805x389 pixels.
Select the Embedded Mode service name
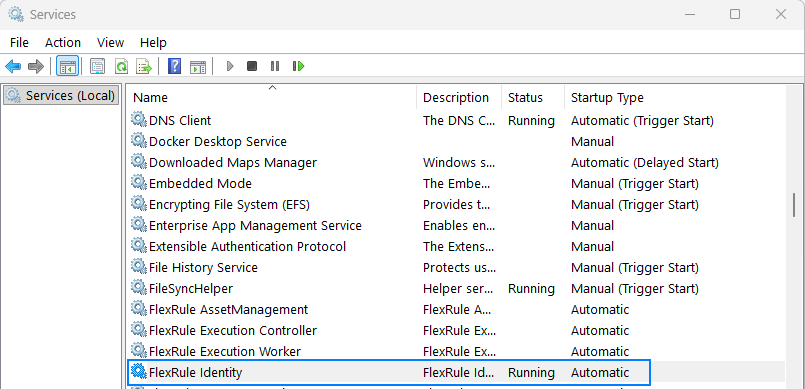tap(200, 184)
